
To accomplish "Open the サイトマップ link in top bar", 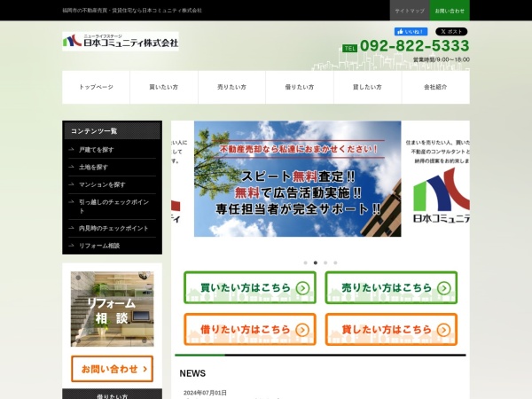I will 410,11.
